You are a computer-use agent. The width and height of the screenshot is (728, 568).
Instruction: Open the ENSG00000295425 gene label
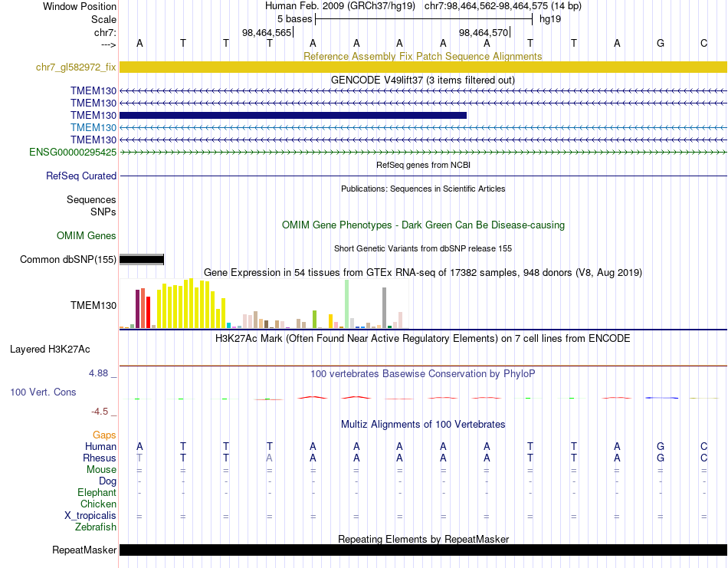[x=73, y=152]
